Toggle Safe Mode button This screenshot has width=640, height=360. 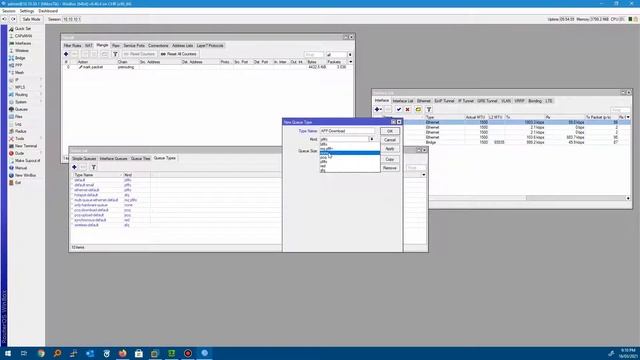coord(31,19)
